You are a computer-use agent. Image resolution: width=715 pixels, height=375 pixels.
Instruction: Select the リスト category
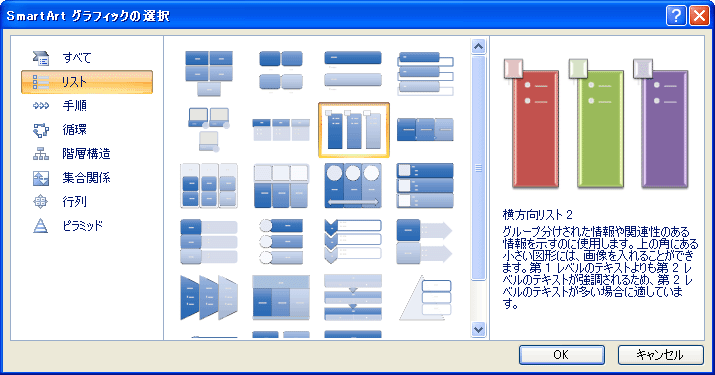[x=87, y=82]
